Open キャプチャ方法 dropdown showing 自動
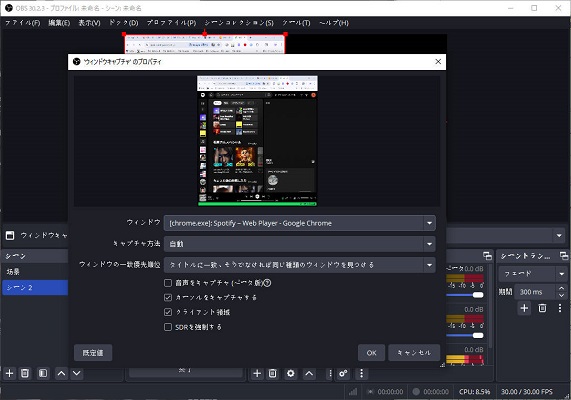This screenshot has width=571, height=400. point(300,244)
